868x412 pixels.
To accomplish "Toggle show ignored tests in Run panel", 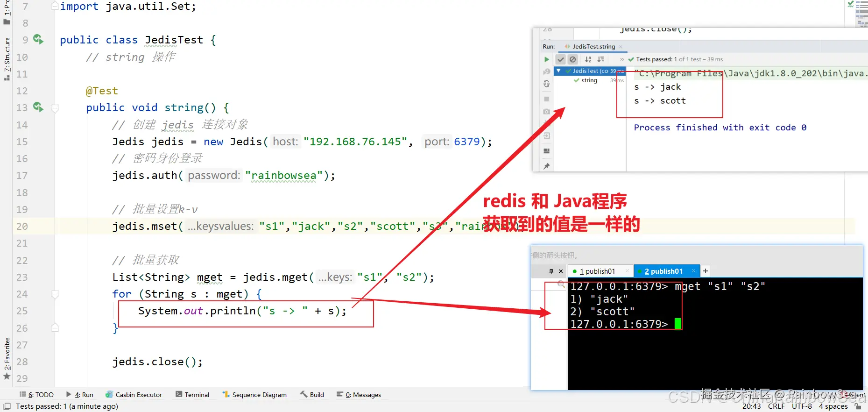I will coord(573,59).
